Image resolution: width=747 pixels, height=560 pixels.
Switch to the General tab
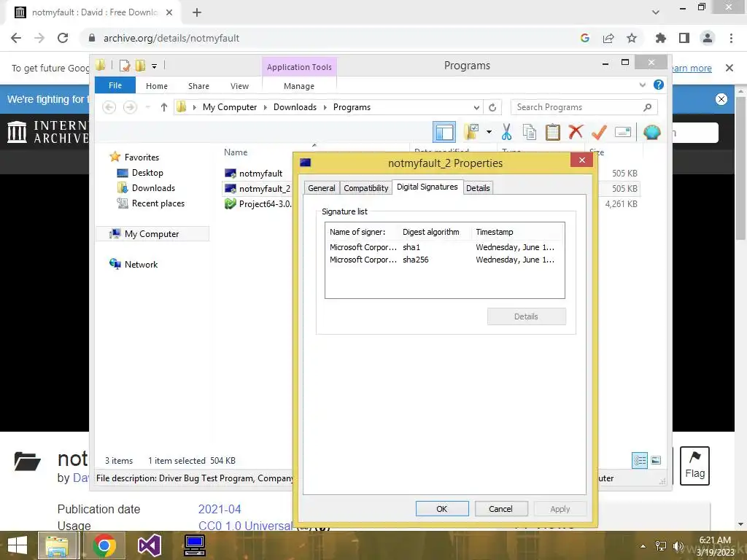coord(321,188)
